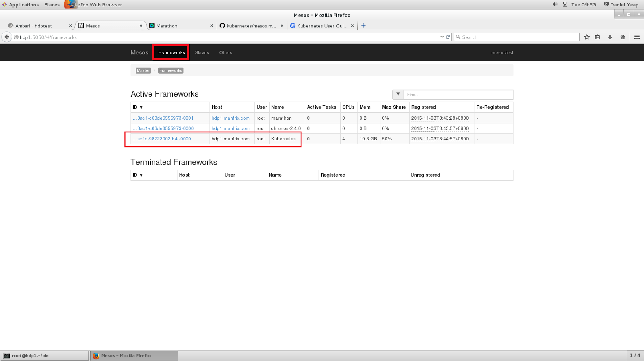Sort by Re-Registered column header

click(493, 107)
